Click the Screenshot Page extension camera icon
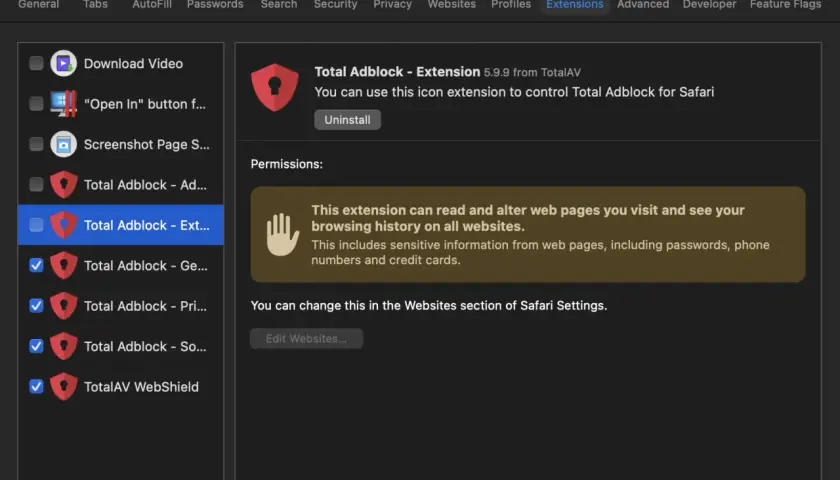 tap(64, 144)
